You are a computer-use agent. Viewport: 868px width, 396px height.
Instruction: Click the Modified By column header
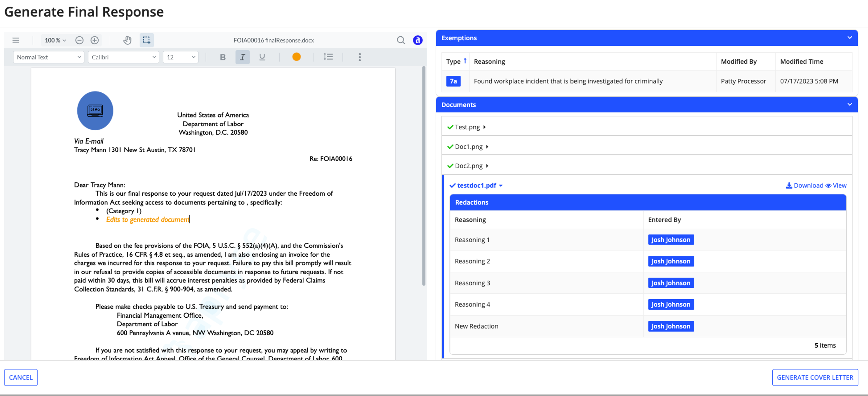[x=739, y=61]
